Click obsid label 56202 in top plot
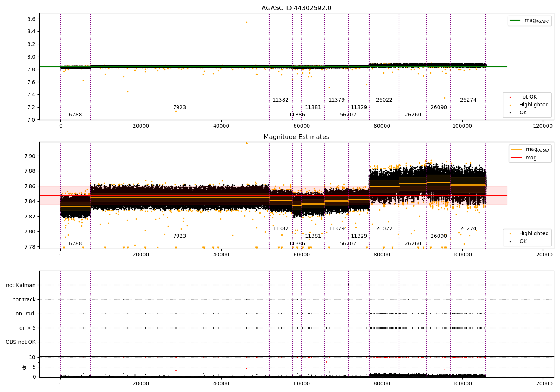The width and height of the screenshot is (560, 392). click(x=348, y=115)
